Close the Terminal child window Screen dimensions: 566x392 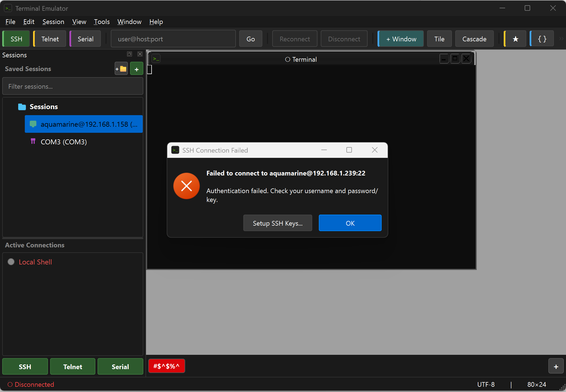tap(466, 59)
